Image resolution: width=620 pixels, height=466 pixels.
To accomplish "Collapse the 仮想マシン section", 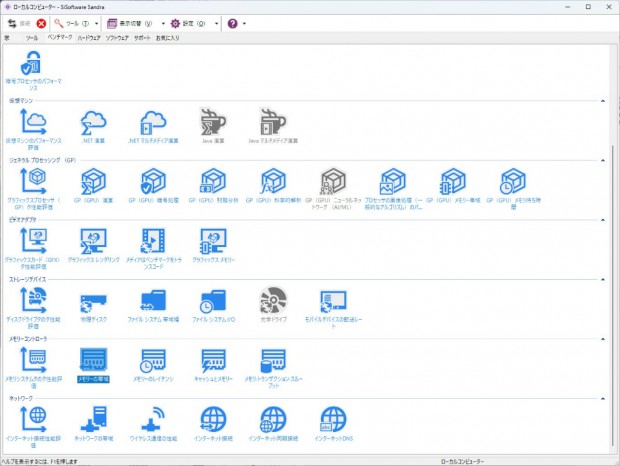I will [x=602, y=101].
